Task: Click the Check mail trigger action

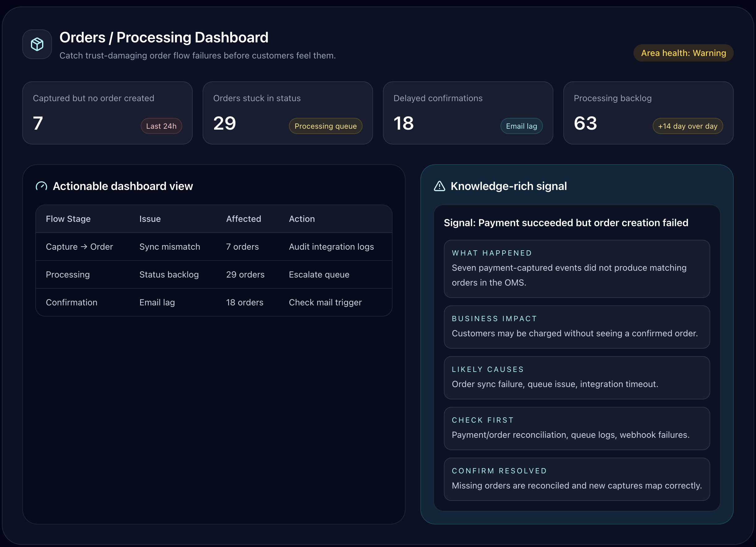Action: [x=325, y=302]
